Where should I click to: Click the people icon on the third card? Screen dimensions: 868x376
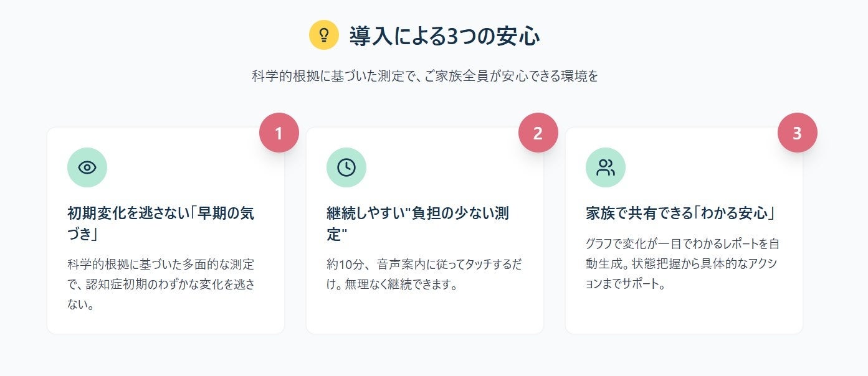click(x=606, y=167)
